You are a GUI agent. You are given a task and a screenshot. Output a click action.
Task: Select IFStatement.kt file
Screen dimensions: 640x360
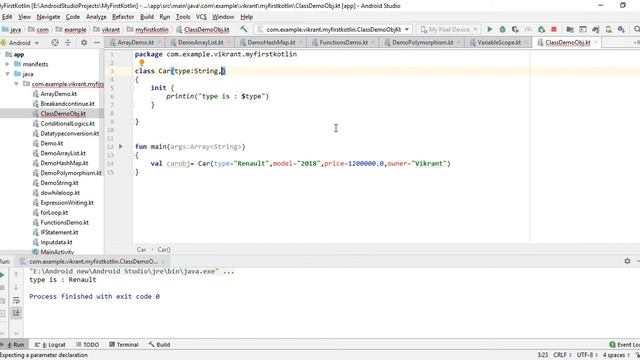pyautogui.click(x=59, y=232)
